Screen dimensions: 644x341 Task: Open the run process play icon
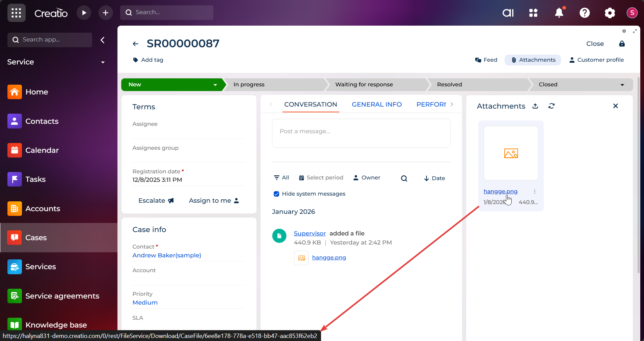(84, 13)
